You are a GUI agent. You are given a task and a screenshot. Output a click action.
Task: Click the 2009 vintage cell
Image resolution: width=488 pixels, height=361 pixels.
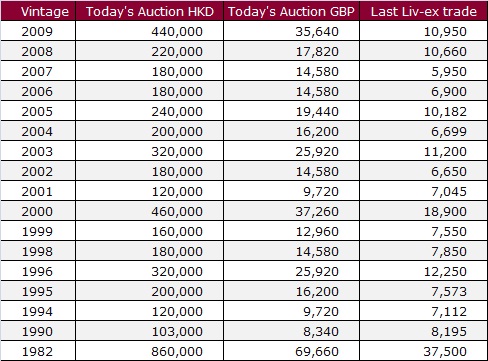(x=37, y=31)
